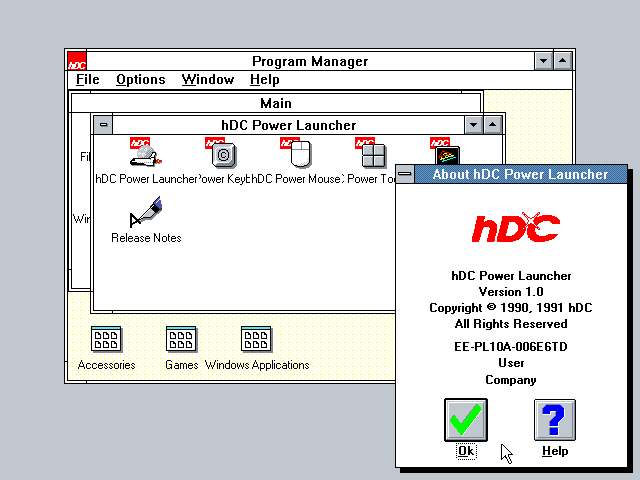Screen dimensions: 640x480
Task: Open the hDC Power Launcher group control menu
Action: click(103, 125)
